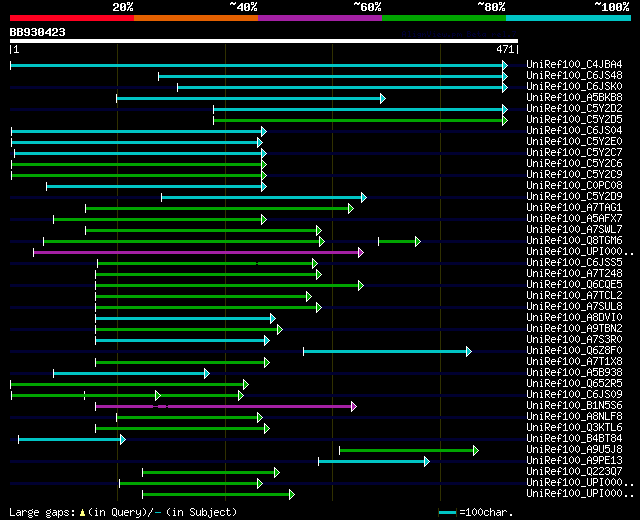This screenshot has width=640, height=520.
Task: Select the UniRef100_C5Y2E0 label
Action: (574, 142)
